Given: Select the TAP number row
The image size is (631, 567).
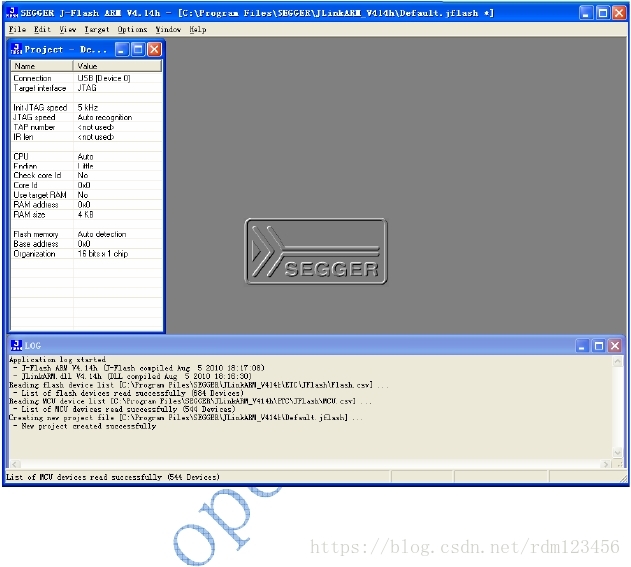Looking at the screenshot, I should pyautogui.click(x=87, y=127).
